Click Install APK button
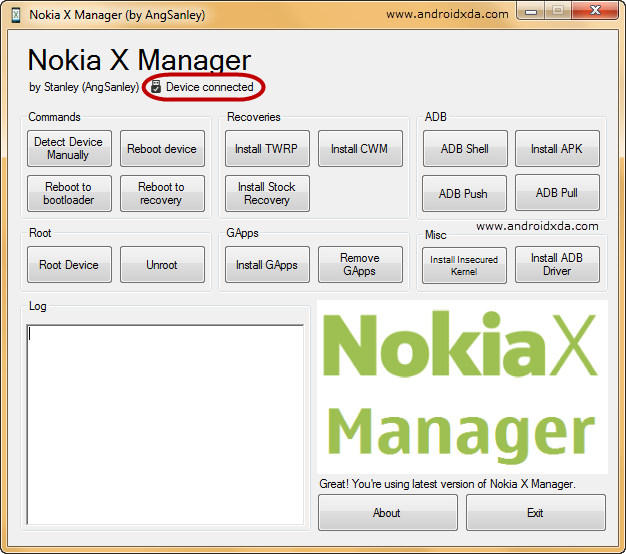 [x=557, y=148]
